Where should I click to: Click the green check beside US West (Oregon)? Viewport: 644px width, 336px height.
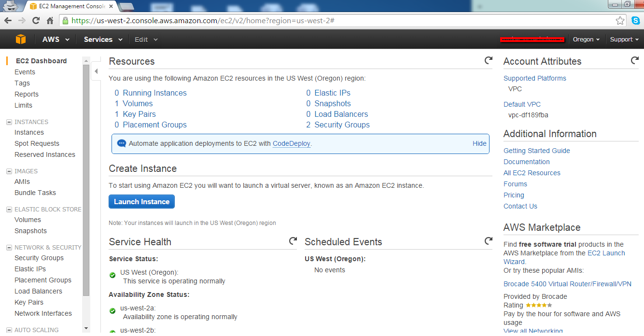[x=112, y=275]
